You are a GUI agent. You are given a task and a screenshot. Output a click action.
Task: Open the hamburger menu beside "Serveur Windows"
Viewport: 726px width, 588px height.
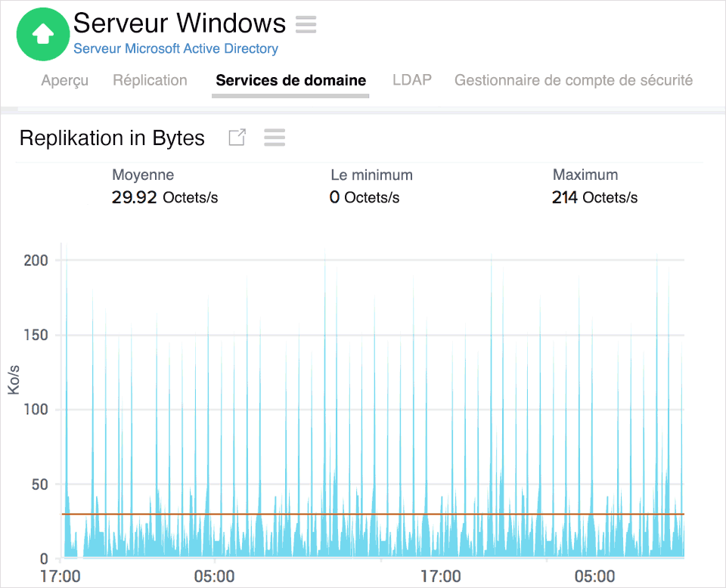[306, 24]
